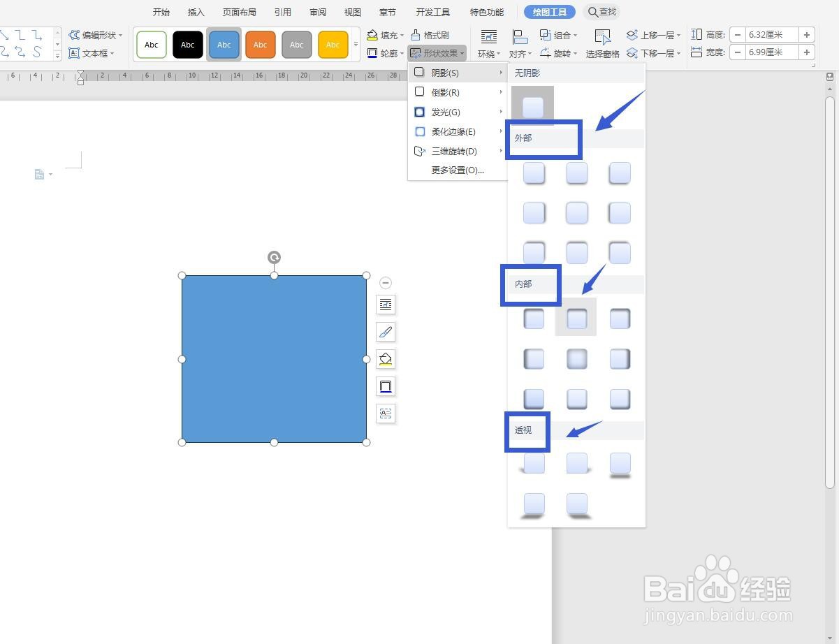Click 更多设置(O)... menu item
This screenshot has height=644, width=839.
(x=458, y=170)
